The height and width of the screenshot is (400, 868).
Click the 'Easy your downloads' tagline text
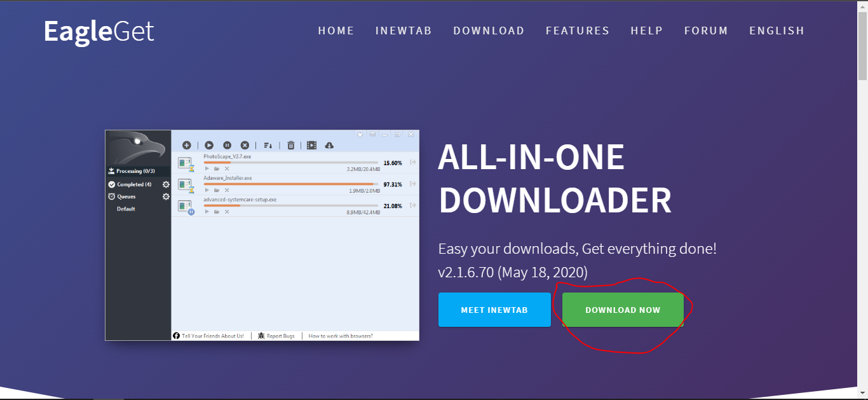(578, 248)
